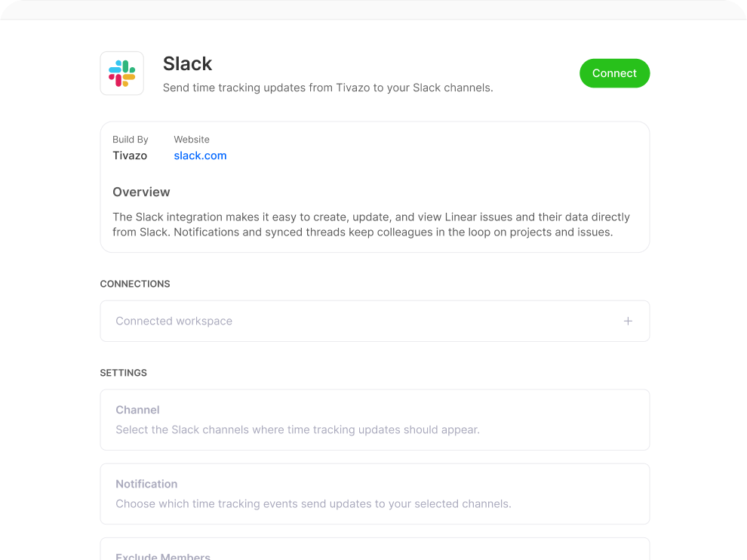This screenshot has height=560, width=747.
Task: Click the Slack integration description text
Action: point(327,88)
